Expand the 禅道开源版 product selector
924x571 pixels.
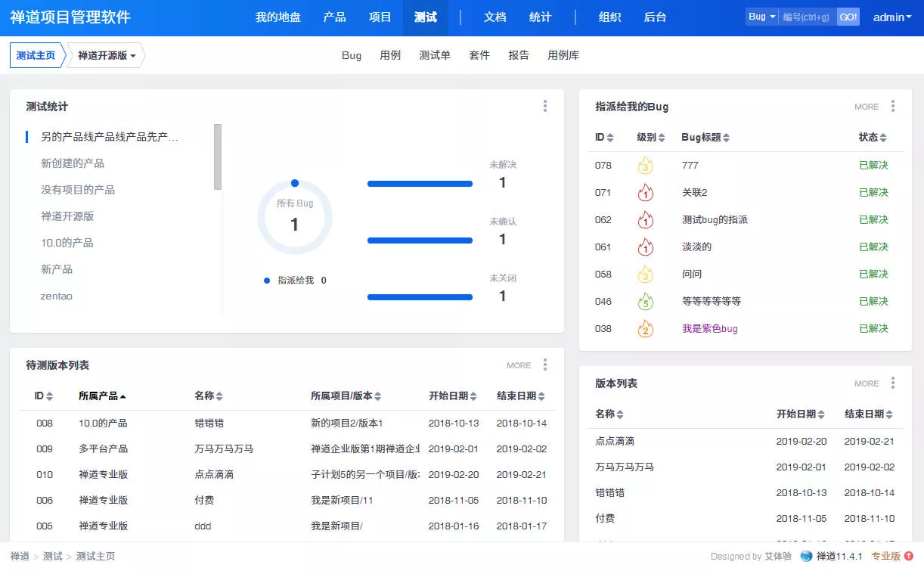(x=107, y=55)
